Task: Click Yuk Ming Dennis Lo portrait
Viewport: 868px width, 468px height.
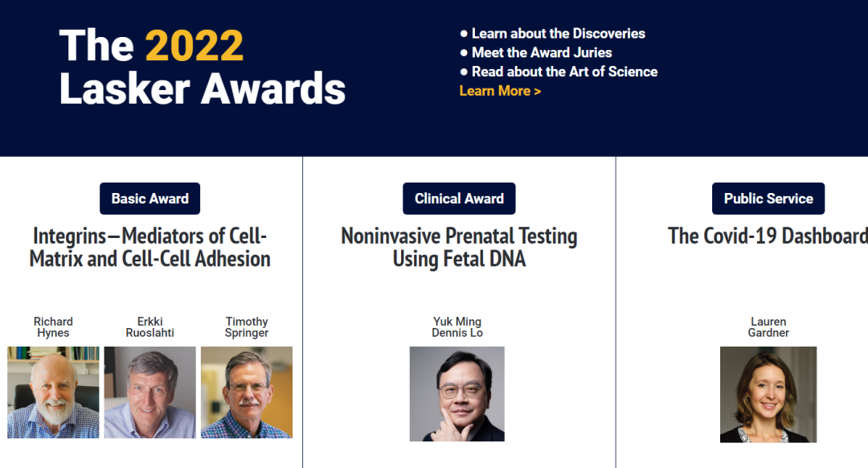Action: coord(457,394)
